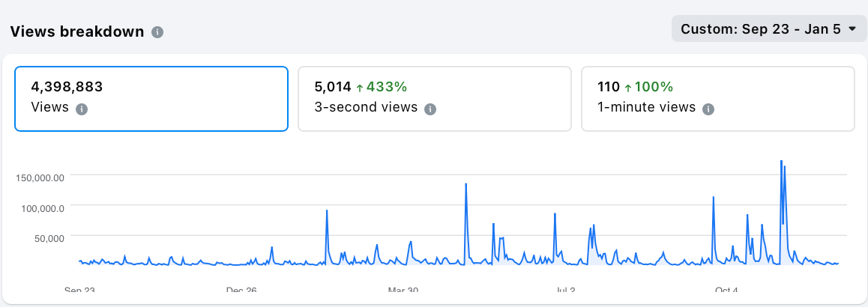This screenshot has width=868, height=307.
Task: Click the caret arrow in date range selector
Action: pyautogui.click(x=852, y=29)
